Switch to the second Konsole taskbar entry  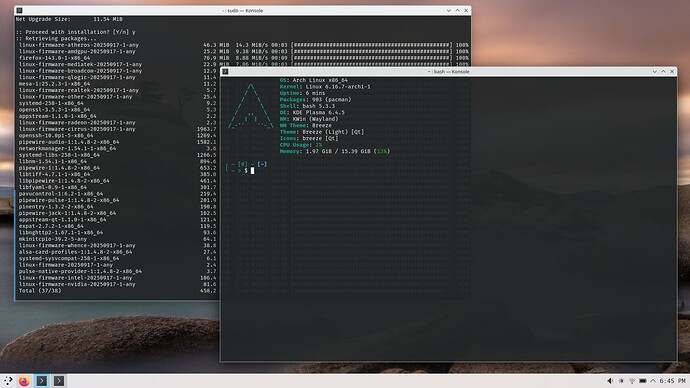59,381
